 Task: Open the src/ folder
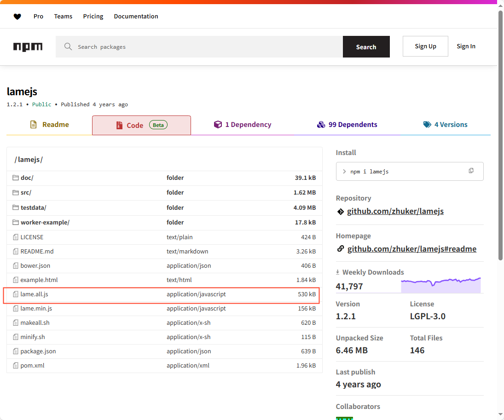click(26, 192)
